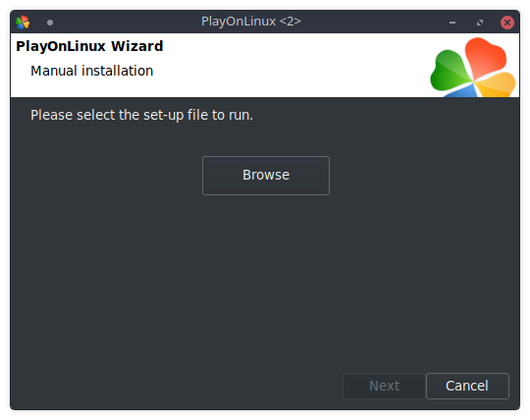Screen dimensions: 530x420
Task: Close the wizard with the red X
Action: pyautogui.click(x=507, y=23)
